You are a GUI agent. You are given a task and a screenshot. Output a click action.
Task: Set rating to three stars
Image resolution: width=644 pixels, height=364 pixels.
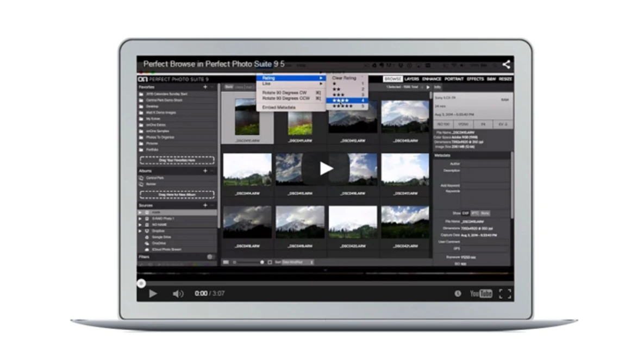pyautogui.click(x=347, y=95)
